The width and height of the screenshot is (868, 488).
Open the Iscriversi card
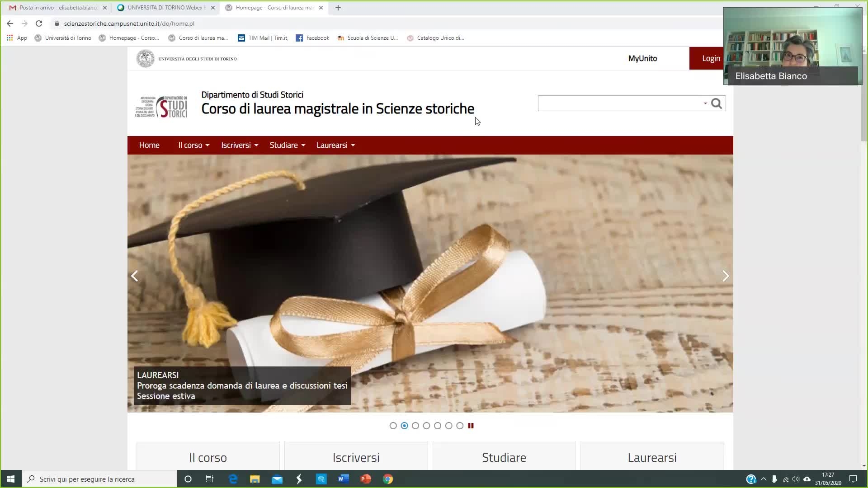point(356,456)
